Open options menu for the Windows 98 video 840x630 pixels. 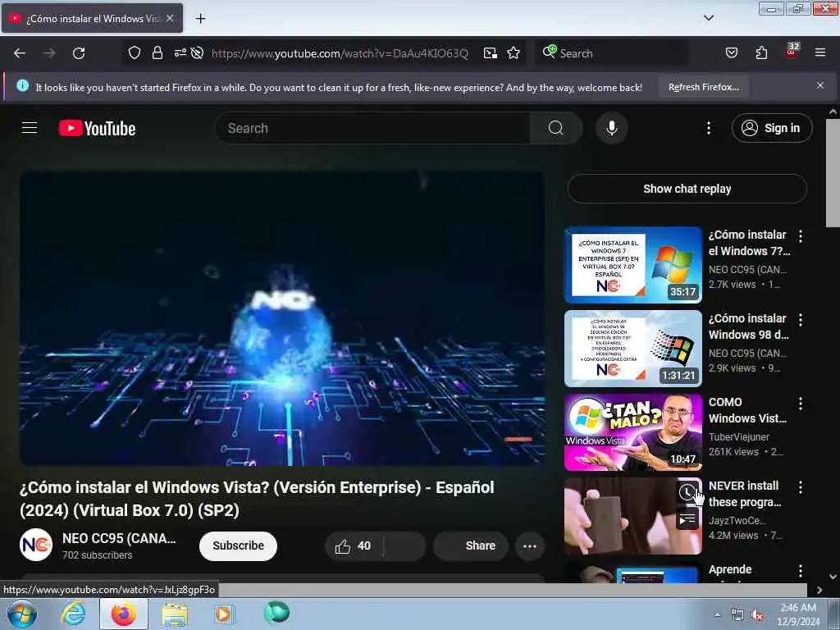tap(801, 320)
